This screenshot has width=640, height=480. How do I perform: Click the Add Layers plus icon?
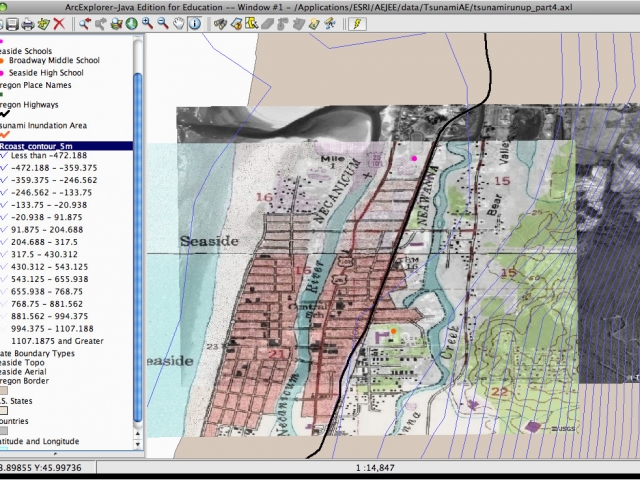pyautogui.click(x=43, y=24)
